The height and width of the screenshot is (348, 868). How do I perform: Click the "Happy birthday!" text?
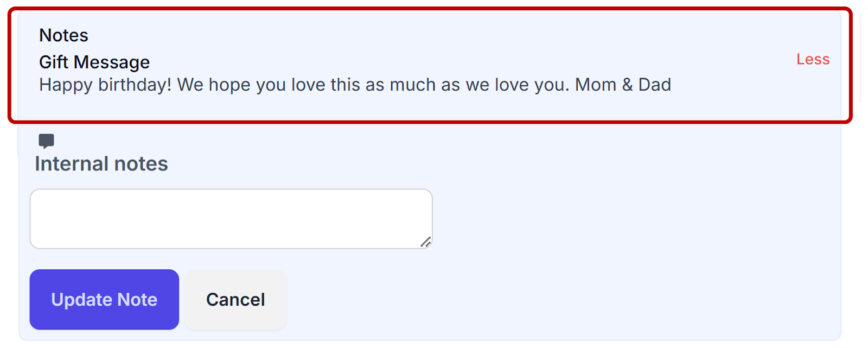[105, 85]
